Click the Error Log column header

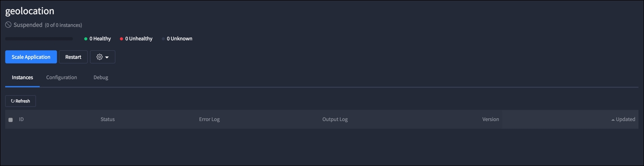pos(209,119)
